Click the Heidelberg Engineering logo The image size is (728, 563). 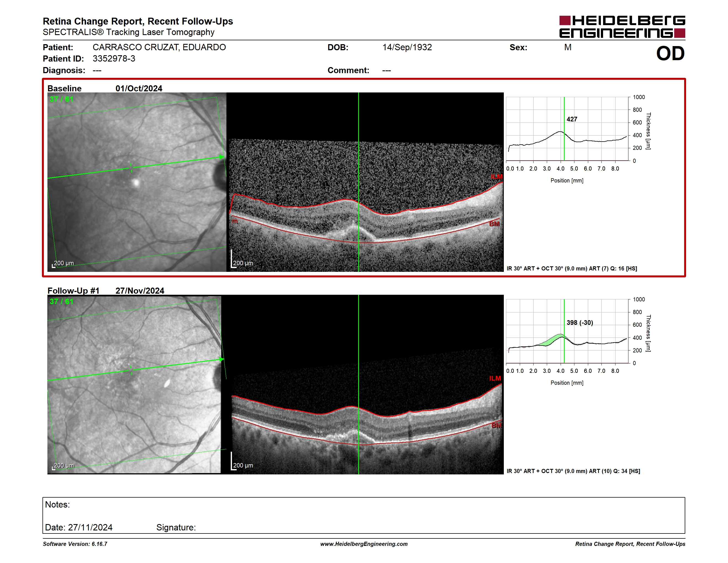(622, 27)
